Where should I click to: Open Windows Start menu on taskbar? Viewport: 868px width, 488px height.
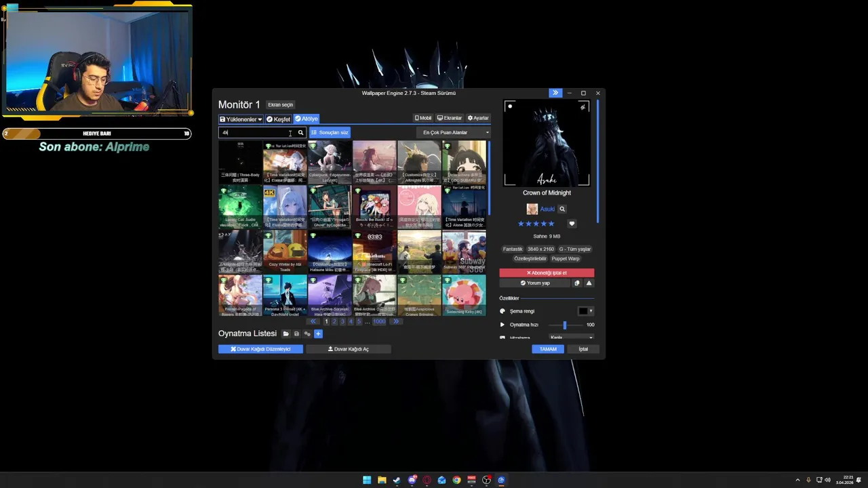pyautogui.click(x=367, y=480)
